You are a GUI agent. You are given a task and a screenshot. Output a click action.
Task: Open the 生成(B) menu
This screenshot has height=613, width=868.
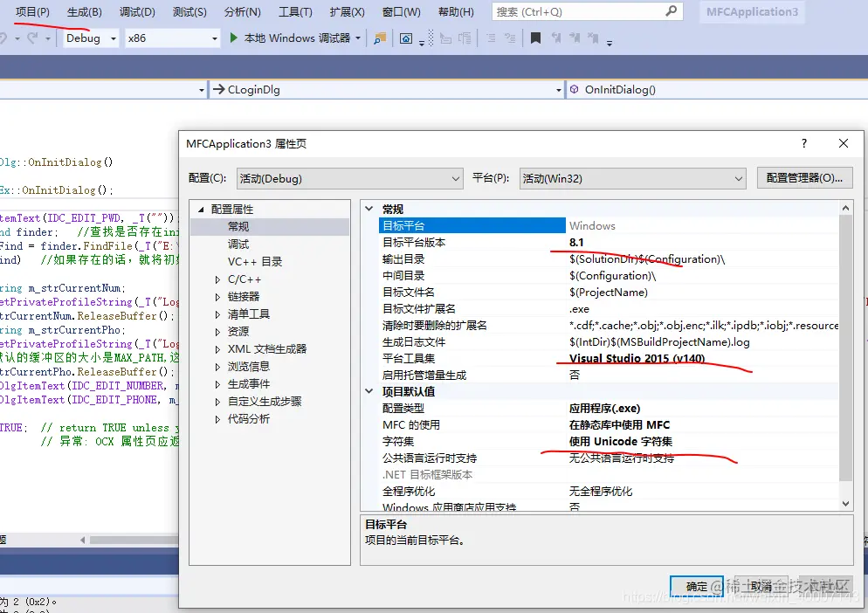point(84,11)
